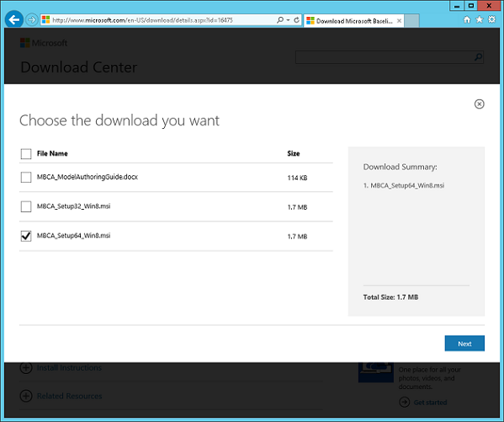Click the Total Size: 1.7 MB text
504x422 pixels.
390,297
